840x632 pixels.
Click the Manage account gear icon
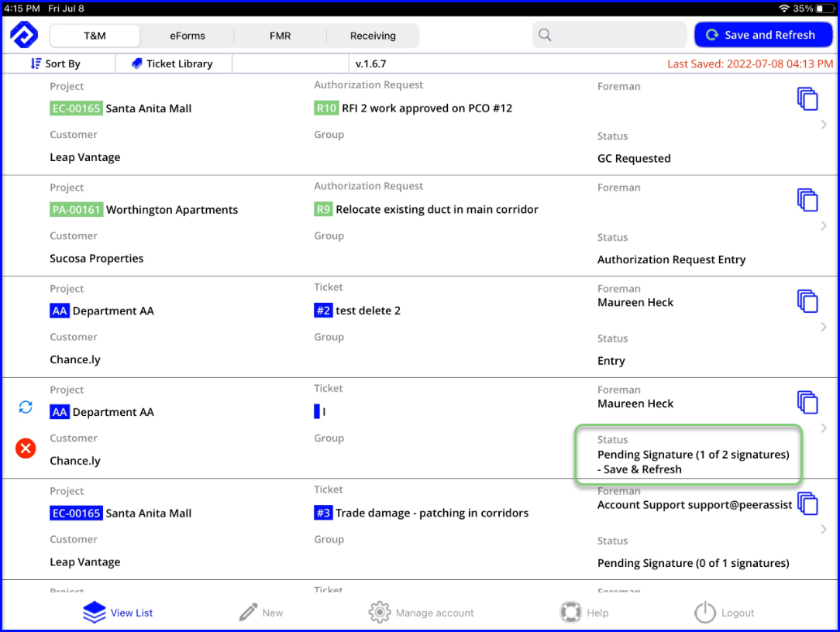pos(379,612)
